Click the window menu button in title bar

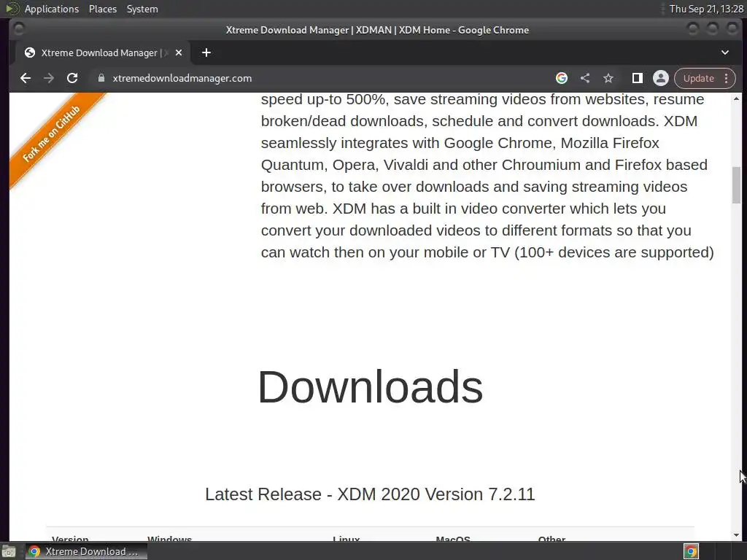click(x=18, y=29)
